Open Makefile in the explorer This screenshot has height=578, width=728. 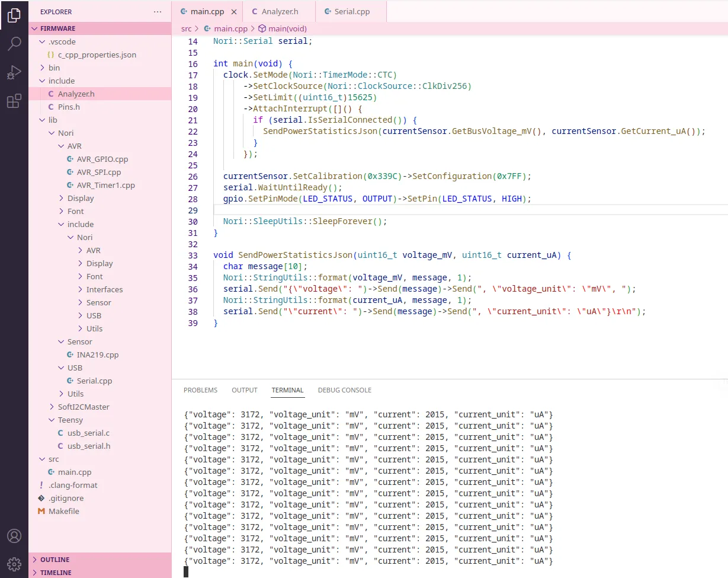63,511
